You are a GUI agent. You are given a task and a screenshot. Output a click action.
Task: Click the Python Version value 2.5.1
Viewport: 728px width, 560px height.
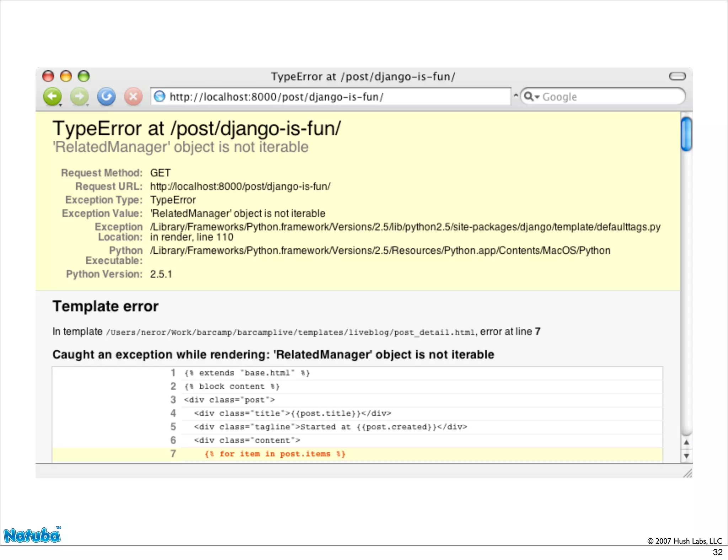coord(161,274)
